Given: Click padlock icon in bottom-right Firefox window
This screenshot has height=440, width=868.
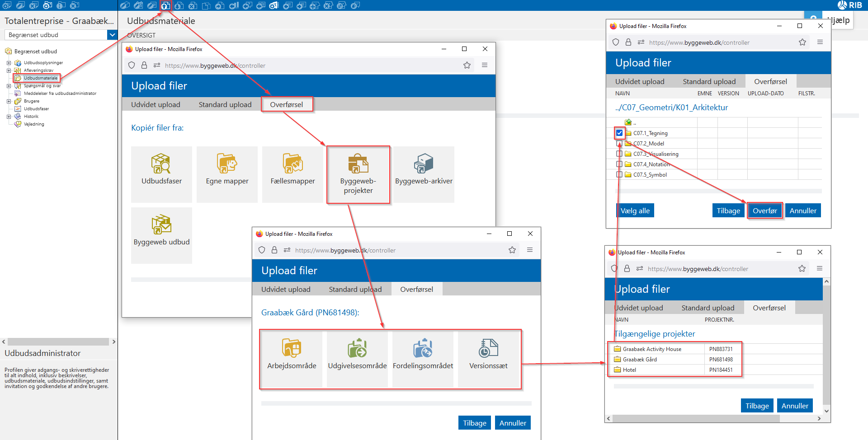Looking at the screenshot, I should click(627, 268).
